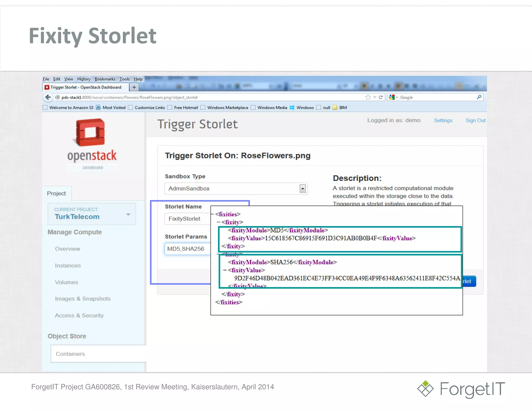Viewport: 532px width, 411px height.
Task: Click the SHA256 hash value 9D2F46D48B04...
Action: 347,279
